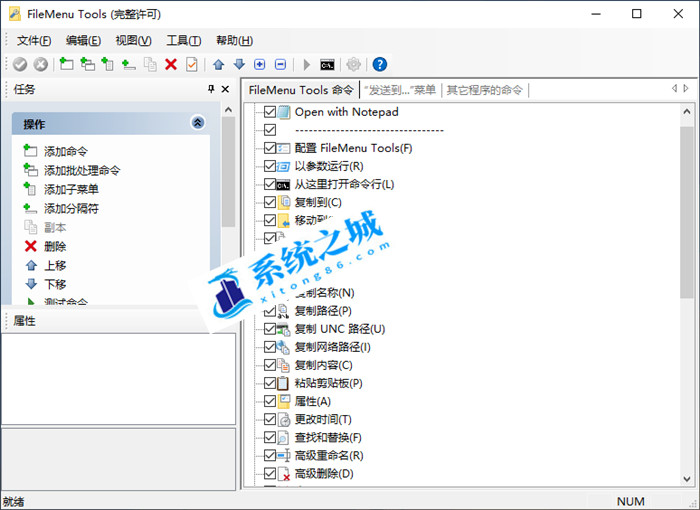Image resolution: width=700 pixels, height=510 pixels.
Task: Click the Collapse all minus toolbar icon
Action: [x=280, y=64]
